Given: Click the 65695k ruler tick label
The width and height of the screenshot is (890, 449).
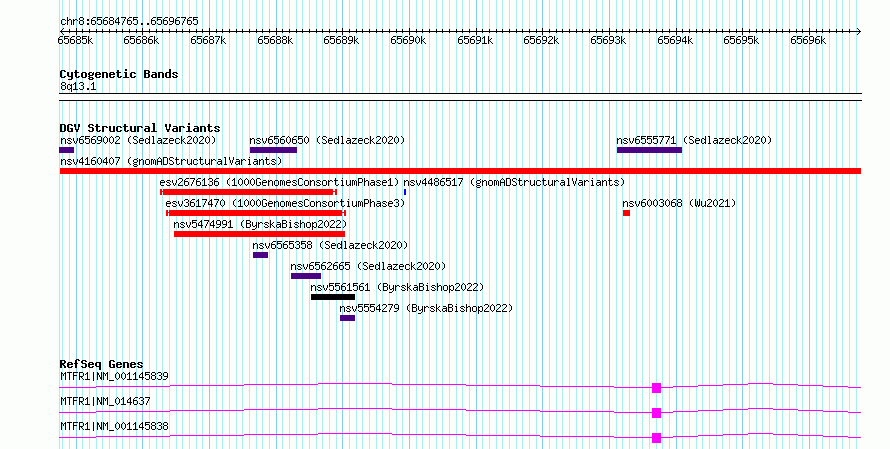Looking at the screenshot, I should click(741, 40).
